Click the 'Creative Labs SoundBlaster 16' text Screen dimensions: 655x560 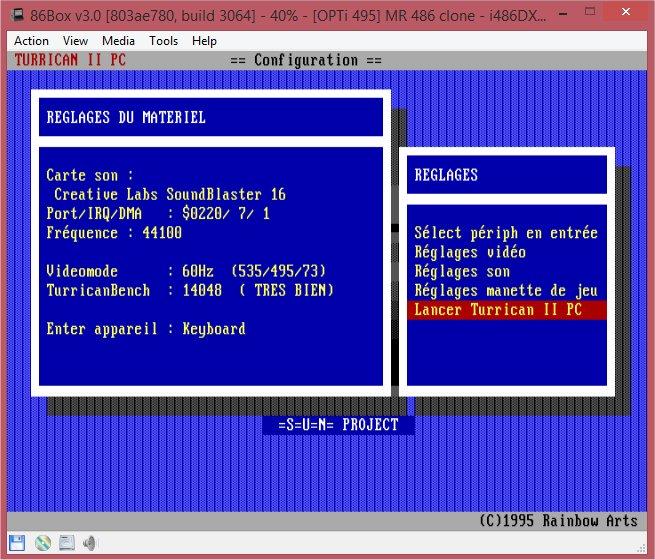169,194
